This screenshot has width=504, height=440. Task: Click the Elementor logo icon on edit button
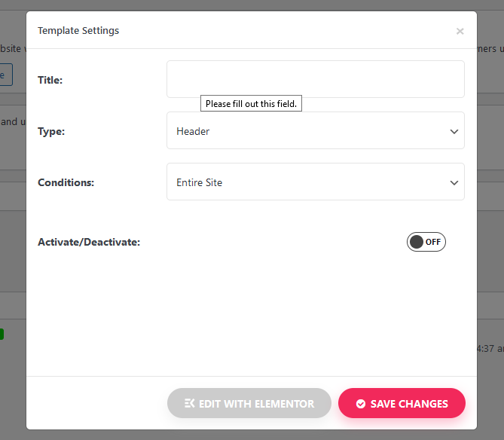click(189, 404)
